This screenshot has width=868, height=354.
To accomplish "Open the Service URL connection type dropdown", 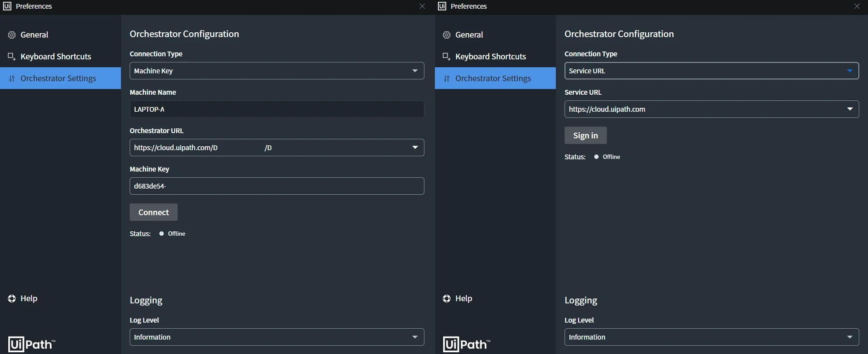I will tap(712, 71).
